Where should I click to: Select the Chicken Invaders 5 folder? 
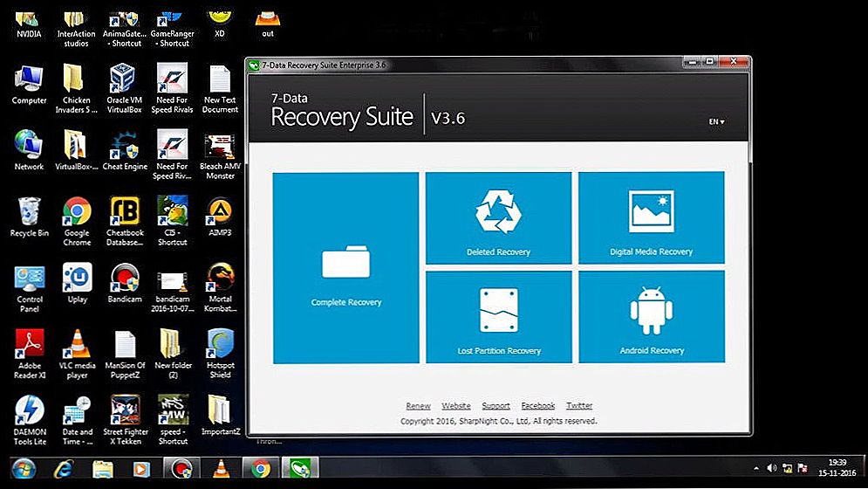point(77,89)
